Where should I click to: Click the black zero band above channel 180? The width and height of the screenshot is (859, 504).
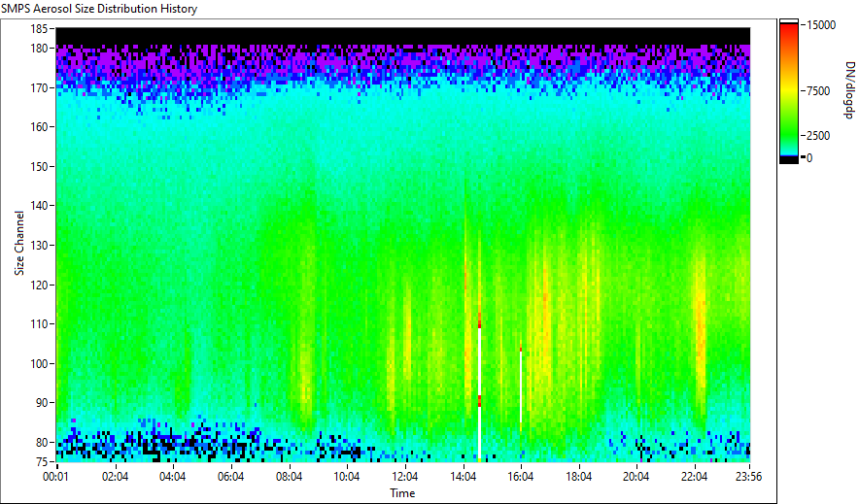pyautogui.click(x=403, y=36)
